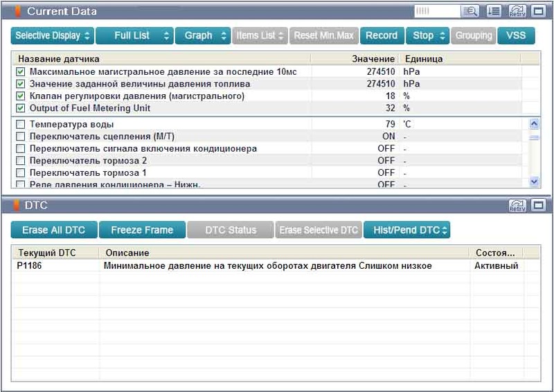Screen dimensions: 554x392
Task: Click the Freeze Frame button
Action: (142, 230)
